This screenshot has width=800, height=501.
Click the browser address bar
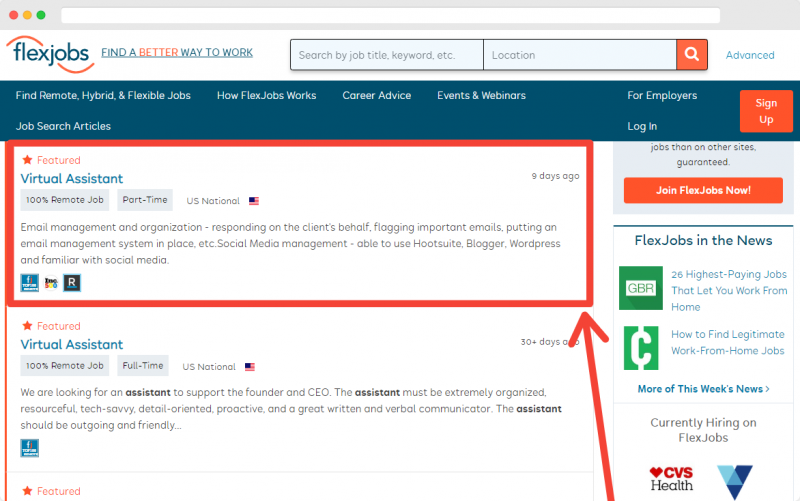pyautogui.click(x=390, y=15)
